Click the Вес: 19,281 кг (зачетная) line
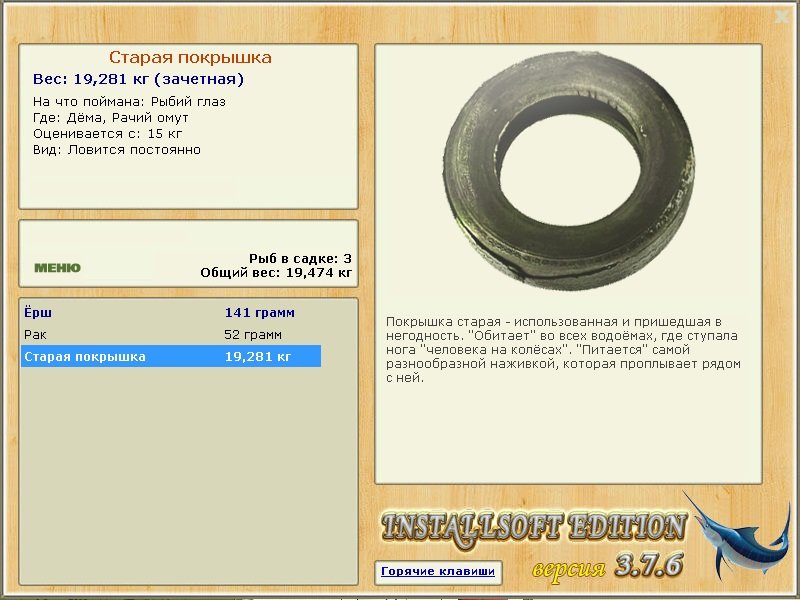The height and width of the screenshot is (600, 800). (138, 79)
